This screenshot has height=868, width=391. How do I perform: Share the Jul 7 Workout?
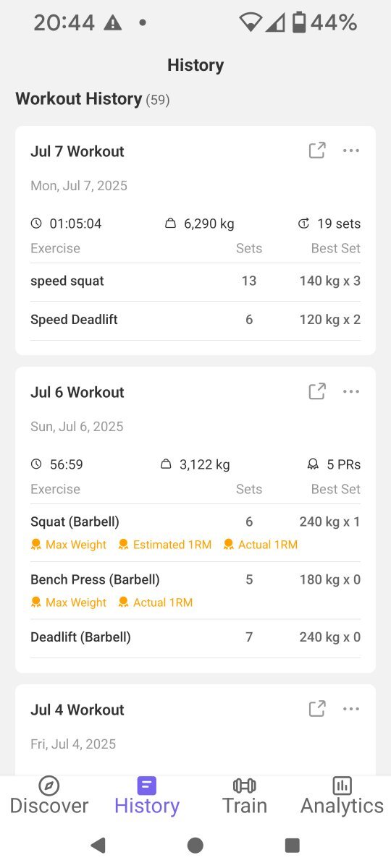(317, 150)
